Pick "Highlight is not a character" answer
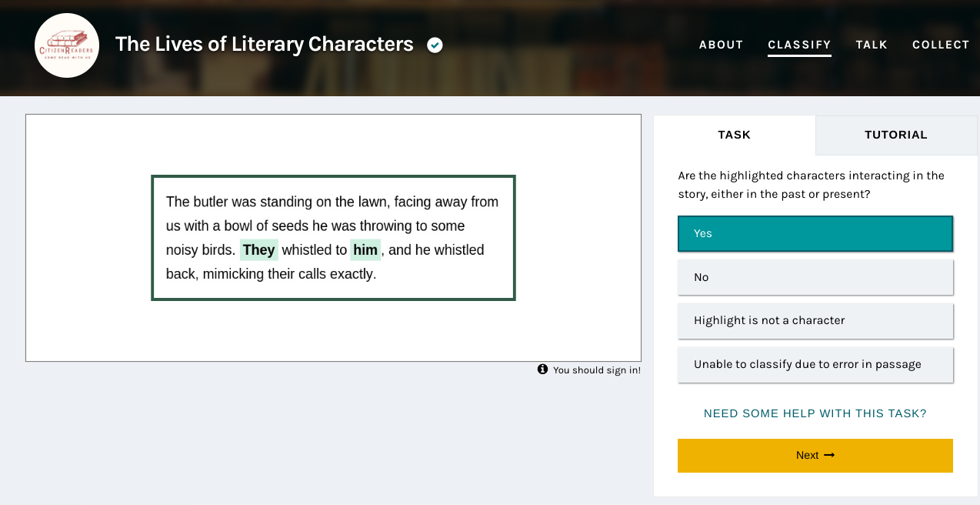The height and width of the screenshot is (505, 980). [815, 320]
